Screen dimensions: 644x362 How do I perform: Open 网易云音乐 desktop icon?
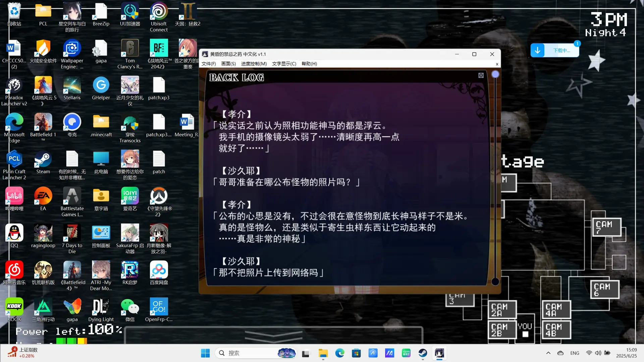tap(14, 274)
